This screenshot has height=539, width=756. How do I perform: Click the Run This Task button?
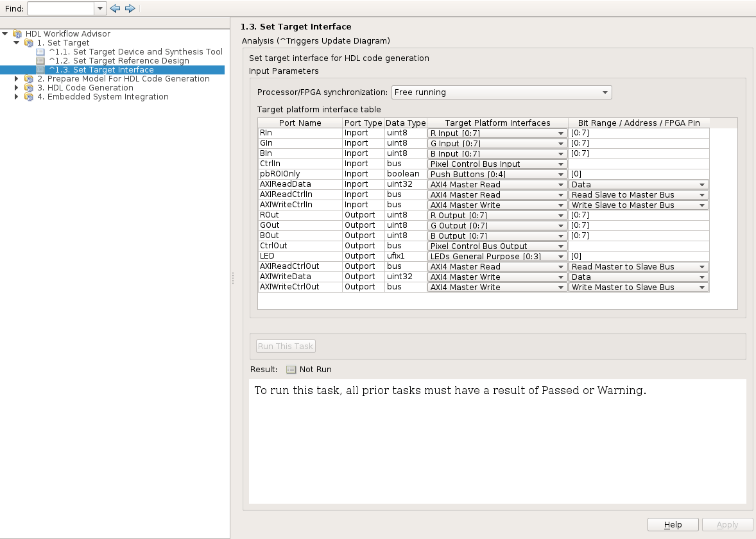286,346
